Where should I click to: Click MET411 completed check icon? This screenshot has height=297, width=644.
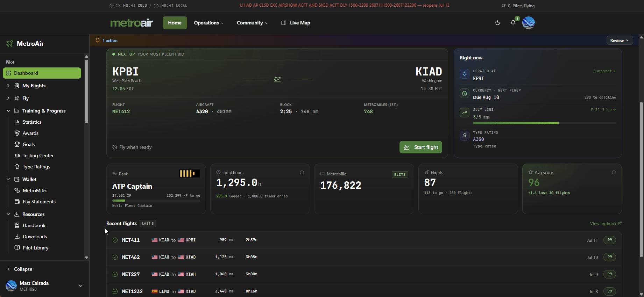(x=115, y=240)
